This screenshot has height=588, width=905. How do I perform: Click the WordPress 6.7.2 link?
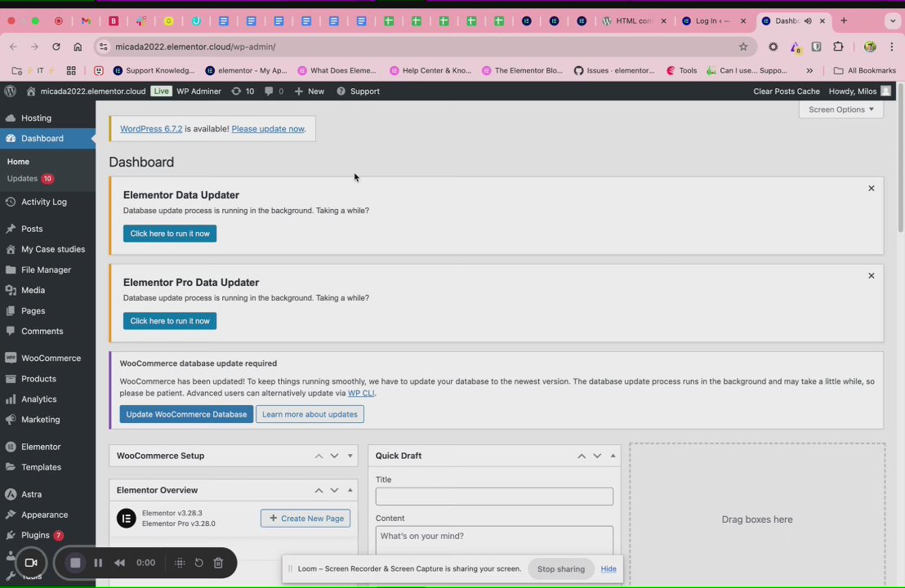point(151,129)
